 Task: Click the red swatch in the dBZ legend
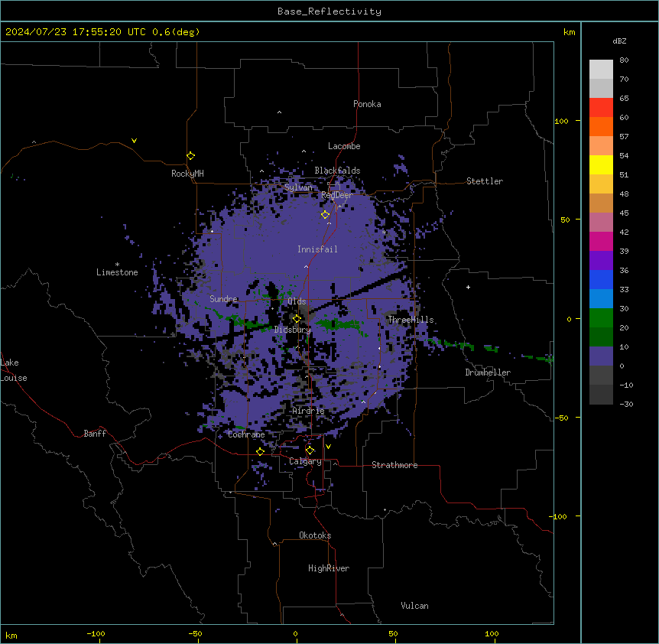601,107
